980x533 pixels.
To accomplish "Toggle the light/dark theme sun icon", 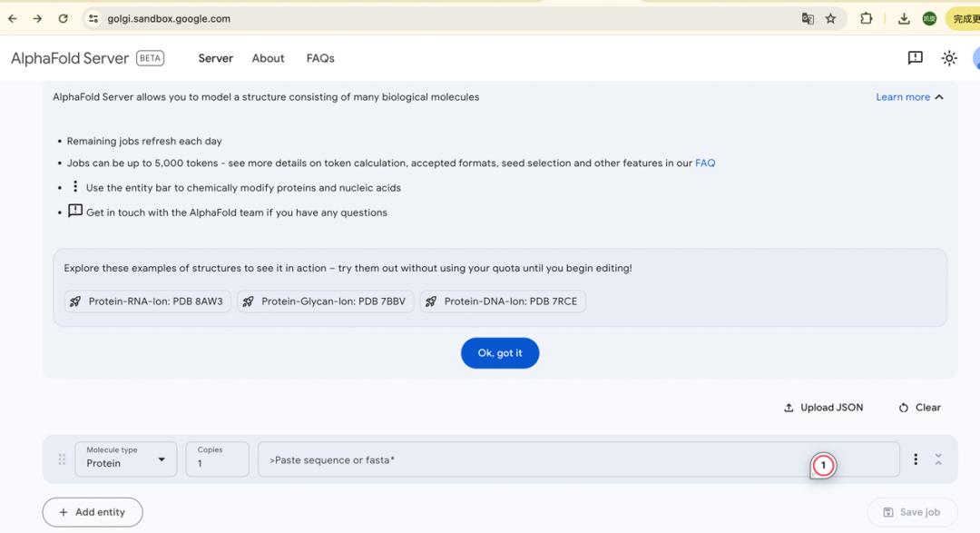I will 949,58.
